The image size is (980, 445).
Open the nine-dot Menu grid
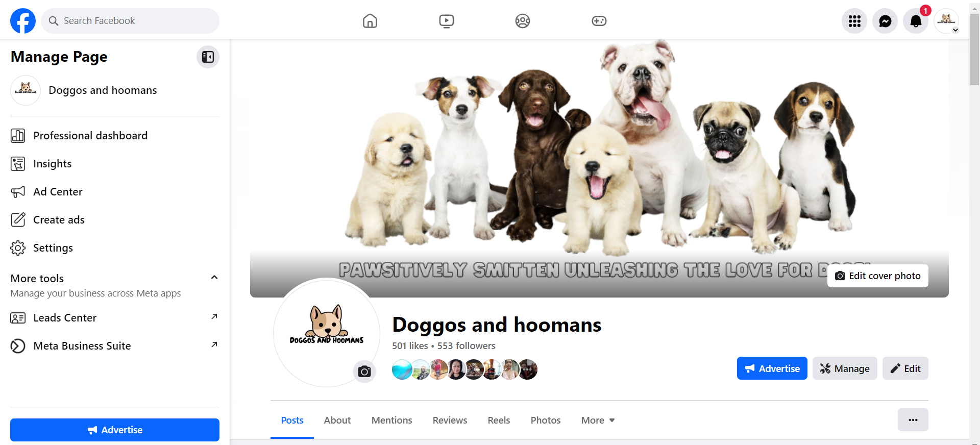tap(854, 21)
